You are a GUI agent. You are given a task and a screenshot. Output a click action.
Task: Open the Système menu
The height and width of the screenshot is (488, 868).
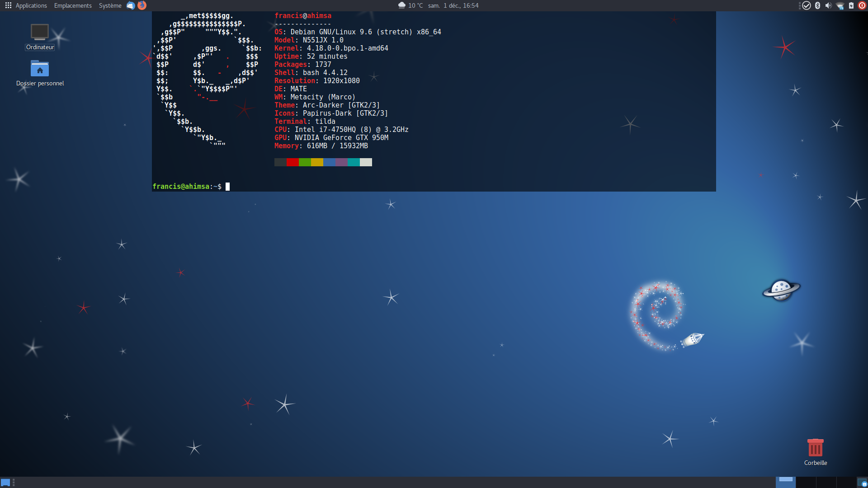click(110, 5)
